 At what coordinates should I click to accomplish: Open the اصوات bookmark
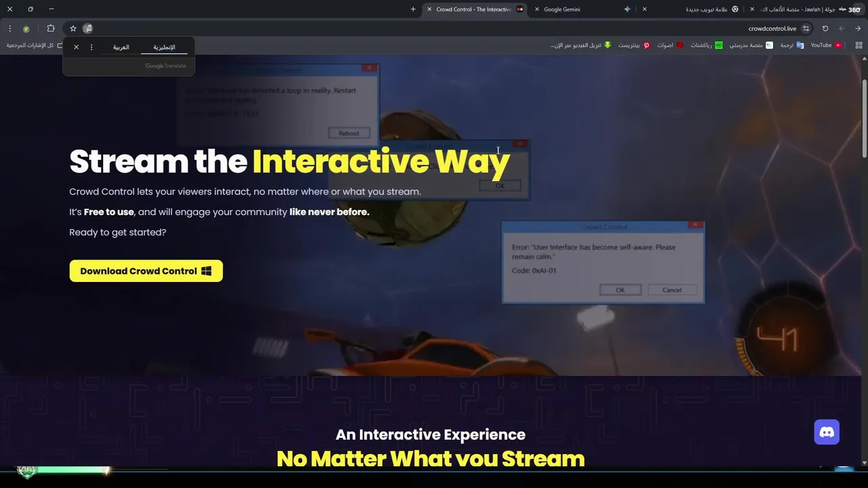pyautogui.click(x=670, y=45)
